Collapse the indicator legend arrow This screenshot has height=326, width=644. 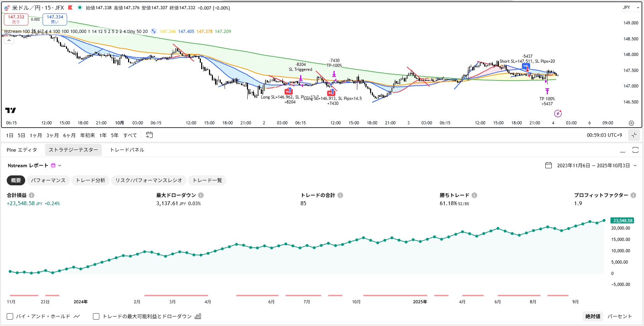[9, 40]
